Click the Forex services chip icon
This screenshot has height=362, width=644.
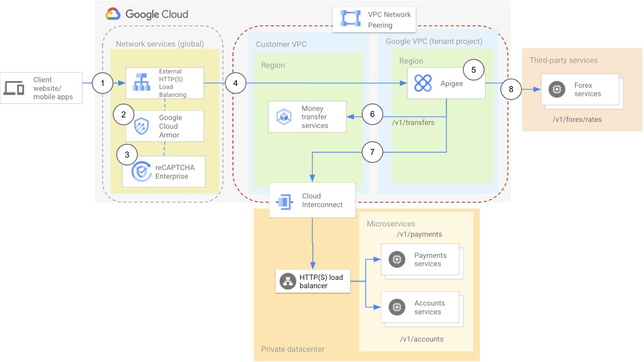556,89
